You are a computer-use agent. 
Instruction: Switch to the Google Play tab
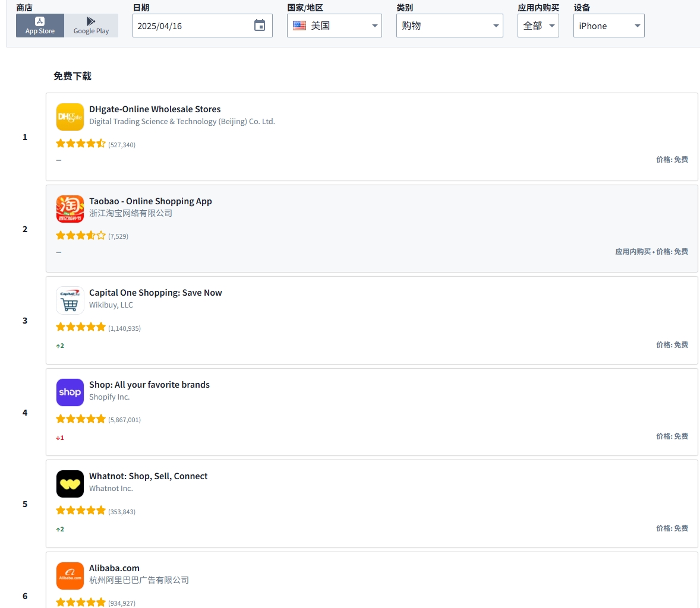91,26
